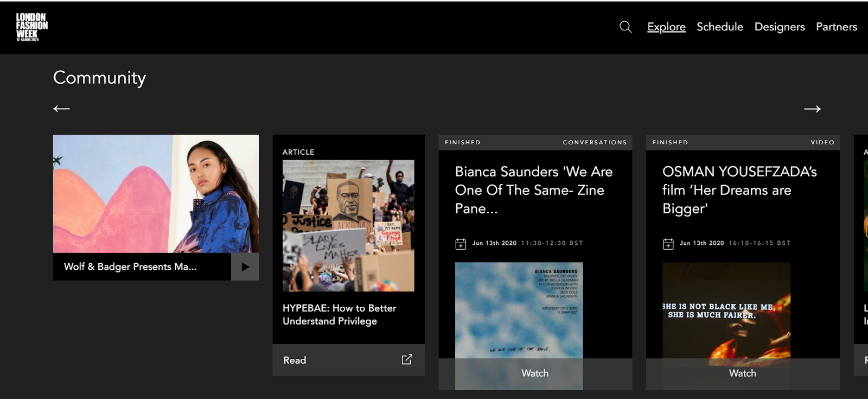This screenshot has height=399, width=868.
Task: Open the Explore menu item
Action: [x=666, y=27]
